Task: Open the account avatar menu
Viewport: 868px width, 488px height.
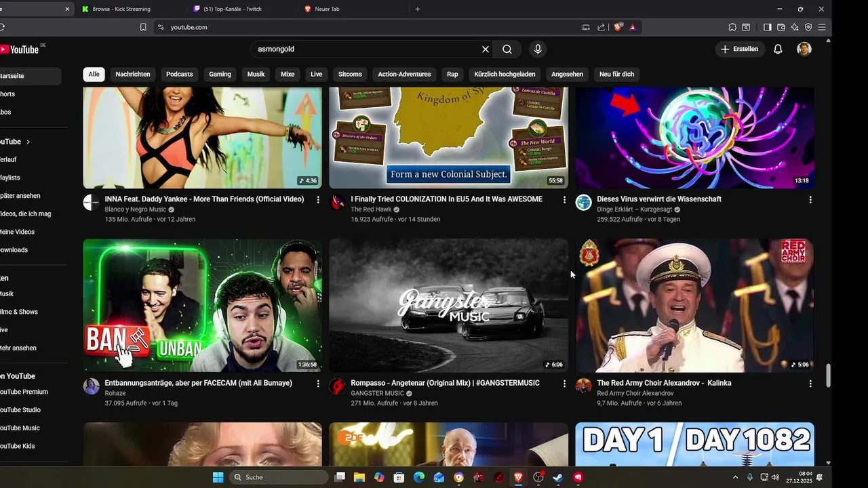Action: point(804,49)
